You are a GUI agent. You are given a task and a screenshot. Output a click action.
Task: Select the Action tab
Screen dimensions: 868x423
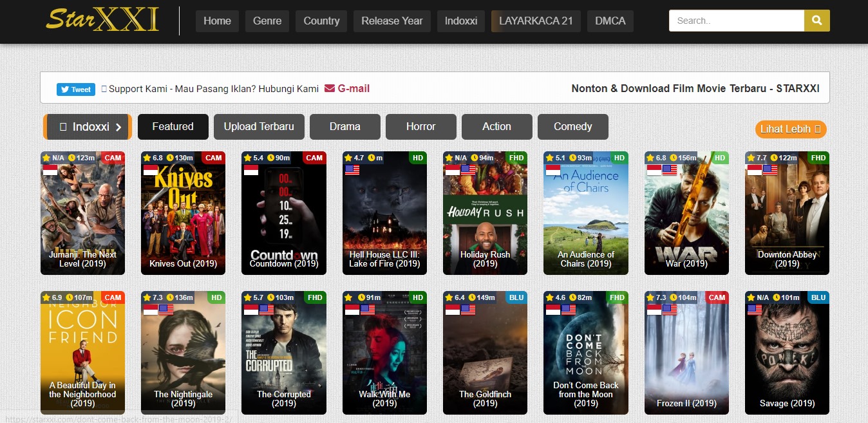[497, 127]
